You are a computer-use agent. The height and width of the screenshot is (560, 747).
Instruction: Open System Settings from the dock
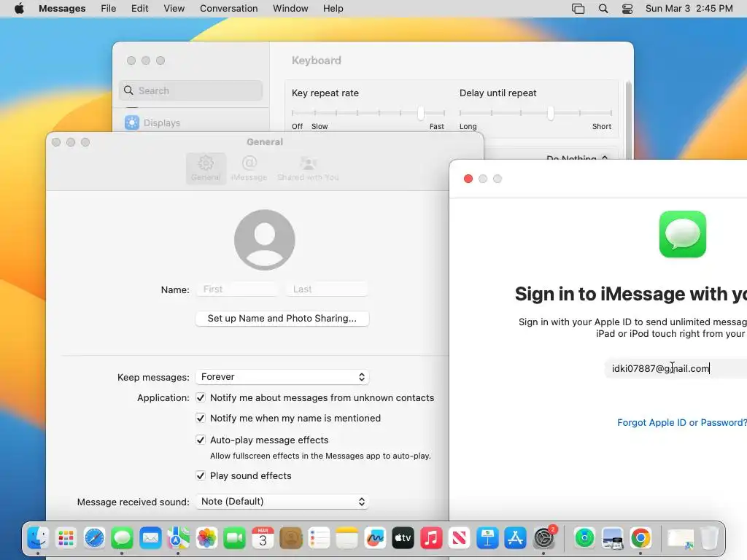[x=543, y=538]
